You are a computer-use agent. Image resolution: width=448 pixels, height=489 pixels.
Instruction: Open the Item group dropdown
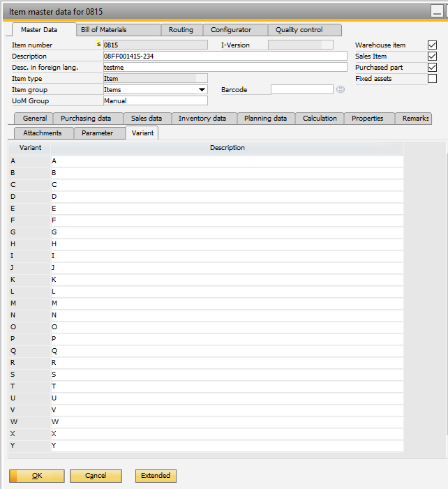[x=202, y=90]
